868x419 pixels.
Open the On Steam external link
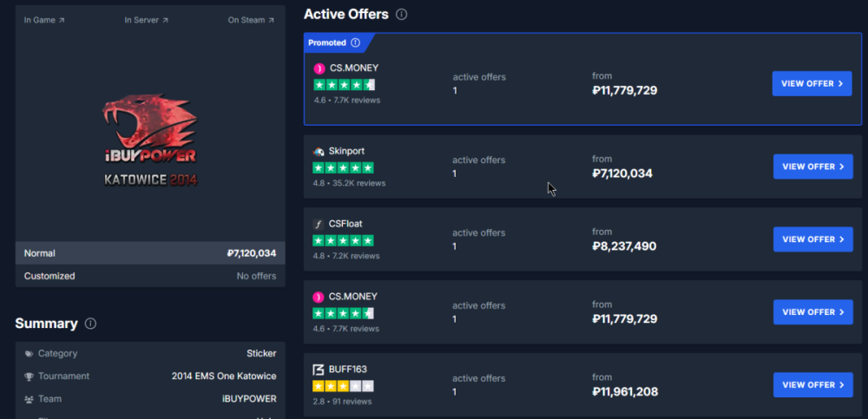pos(252,21)
